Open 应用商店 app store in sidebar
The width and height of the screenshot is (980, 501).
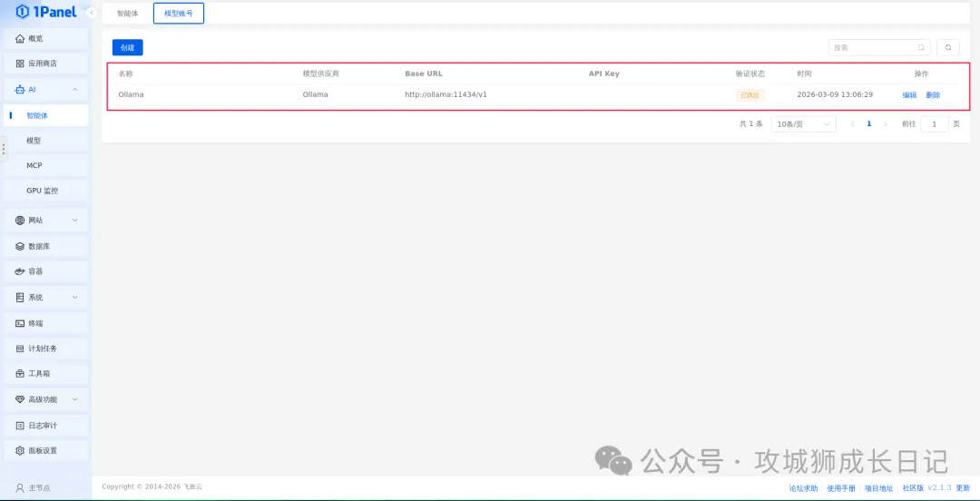[x=42, y=64]
